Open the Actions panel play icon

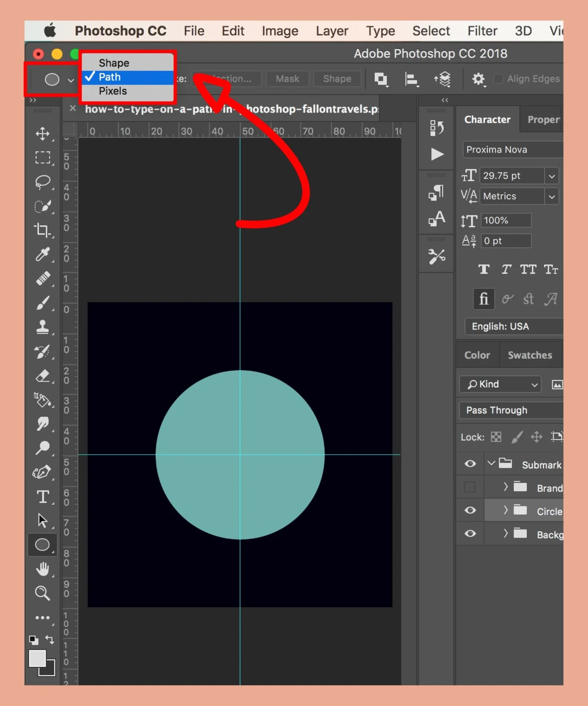437,154
